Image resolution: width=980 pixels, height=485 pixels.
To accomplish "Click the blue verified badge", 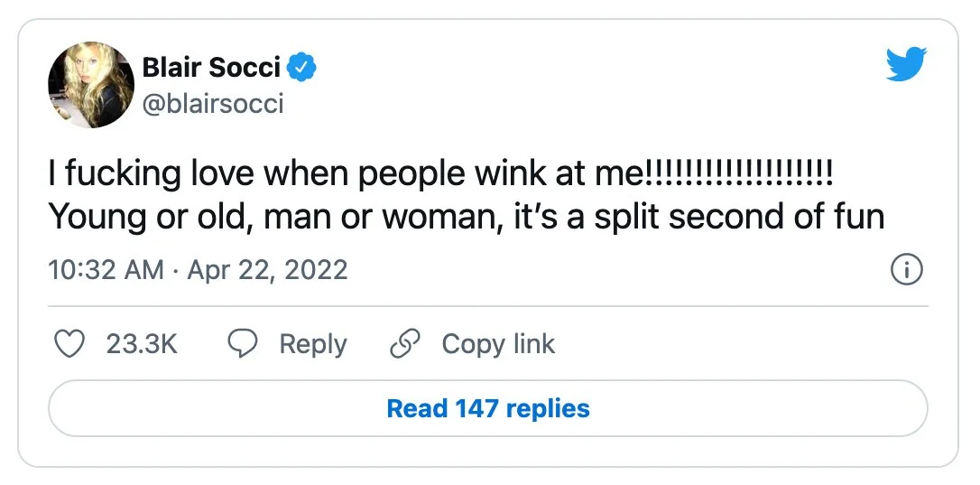I will pos(300,67).
